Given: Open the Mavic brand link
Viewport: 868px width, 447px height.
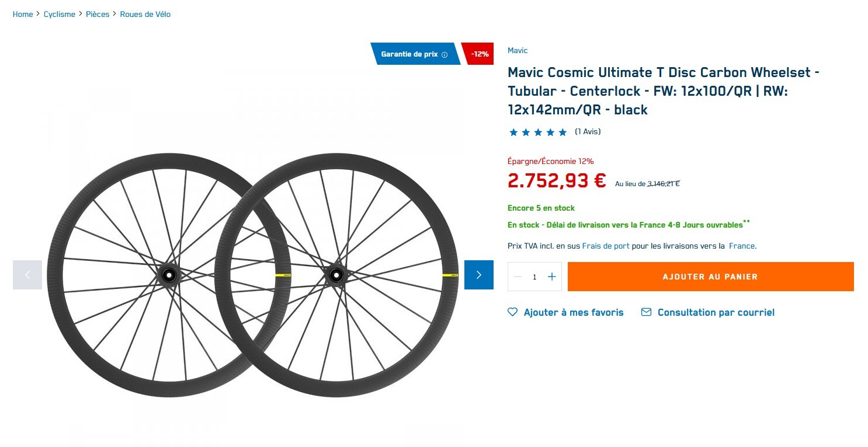Looking at the screenshot, I should click(x=518, y=51).
